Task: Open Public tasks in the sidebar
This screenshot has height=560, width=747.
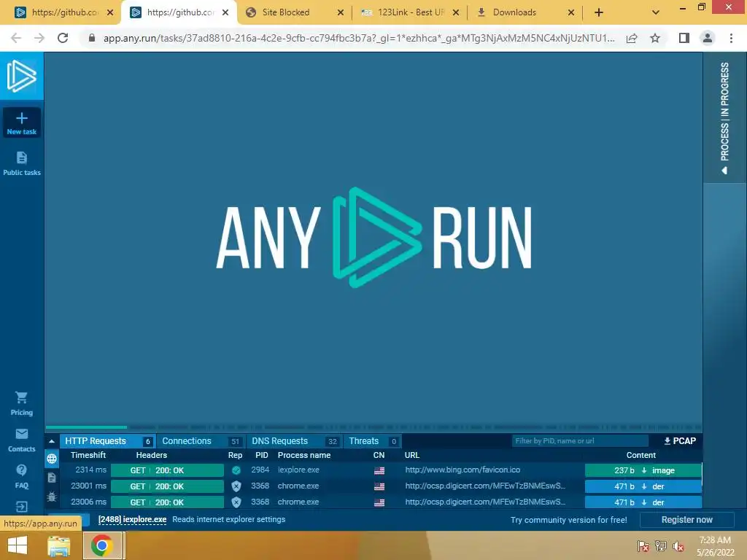Action: point(21,163)
